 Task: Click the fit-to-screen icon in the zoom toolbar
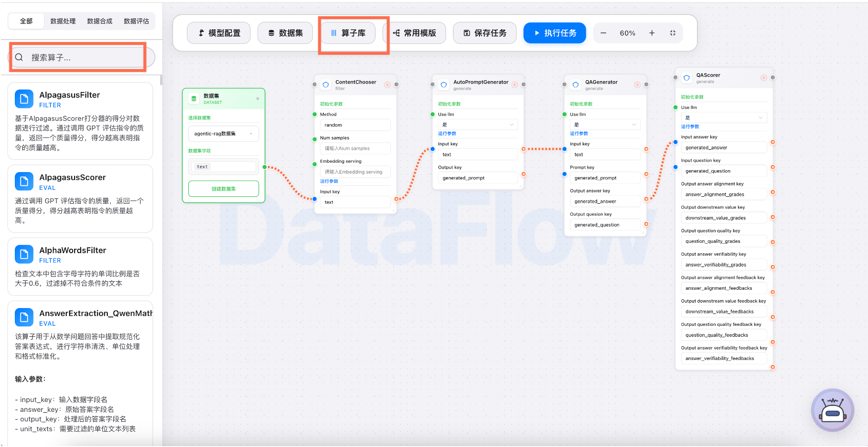pos(672,33)
